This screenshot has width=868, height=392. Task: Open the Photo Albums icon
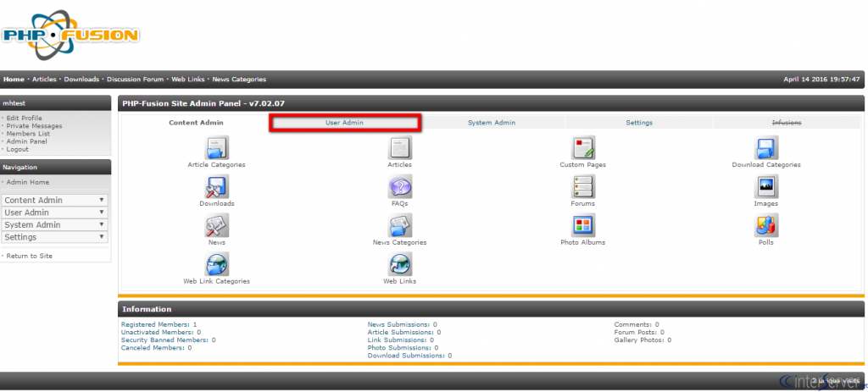tap(583, 225)
